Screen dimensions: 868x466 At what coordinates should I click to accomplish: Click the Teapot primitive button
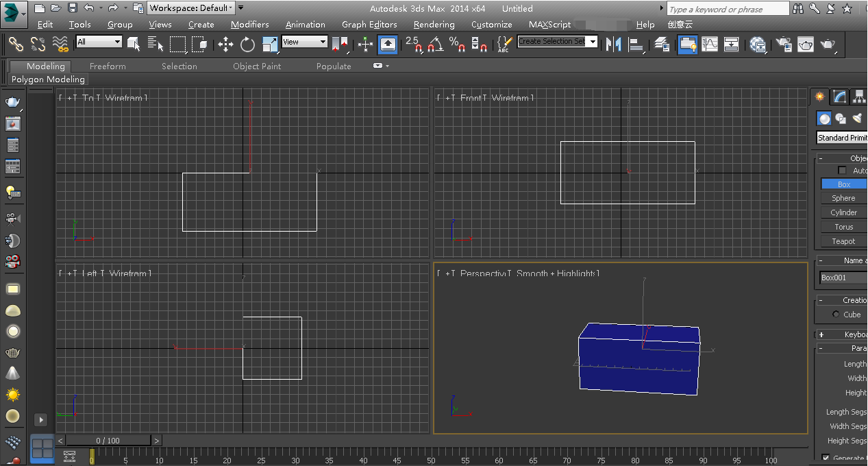(x=843, y=241)
